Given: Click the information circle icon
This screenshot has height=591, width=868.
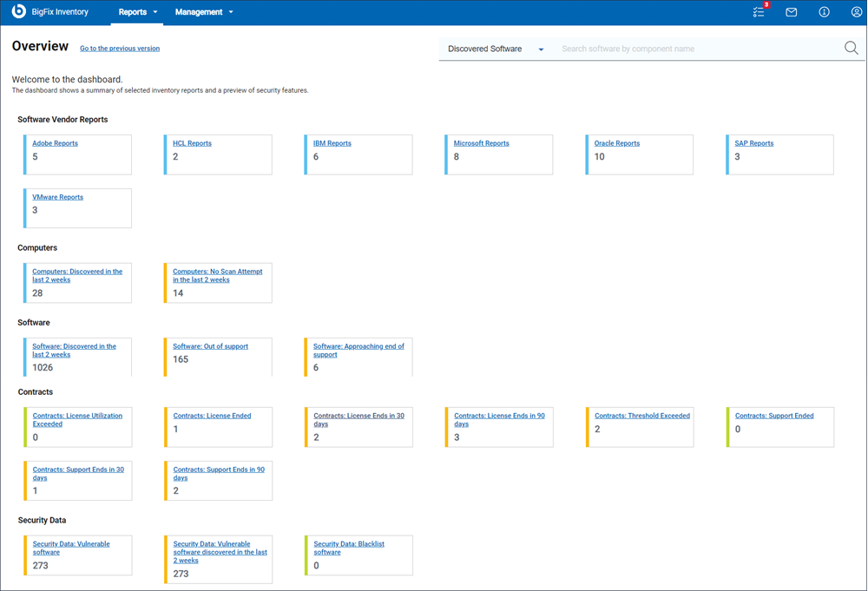Looking at the screenshot, I should pyautogui.click(x=824, y=12).
